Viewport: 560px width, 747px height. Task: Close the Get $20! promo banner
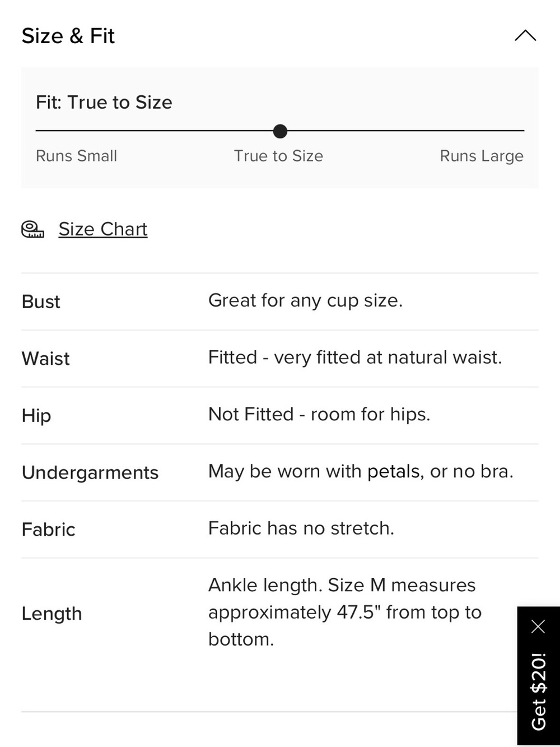pos(538,626)
